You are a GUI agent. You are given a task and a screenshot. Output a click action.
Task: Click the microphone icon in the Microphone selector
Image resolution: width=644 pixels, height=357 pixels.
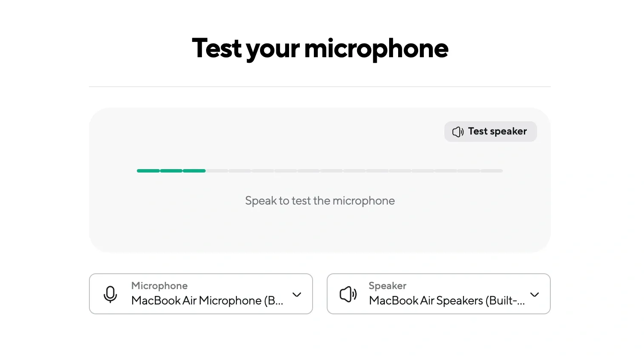tap(110, 294)
